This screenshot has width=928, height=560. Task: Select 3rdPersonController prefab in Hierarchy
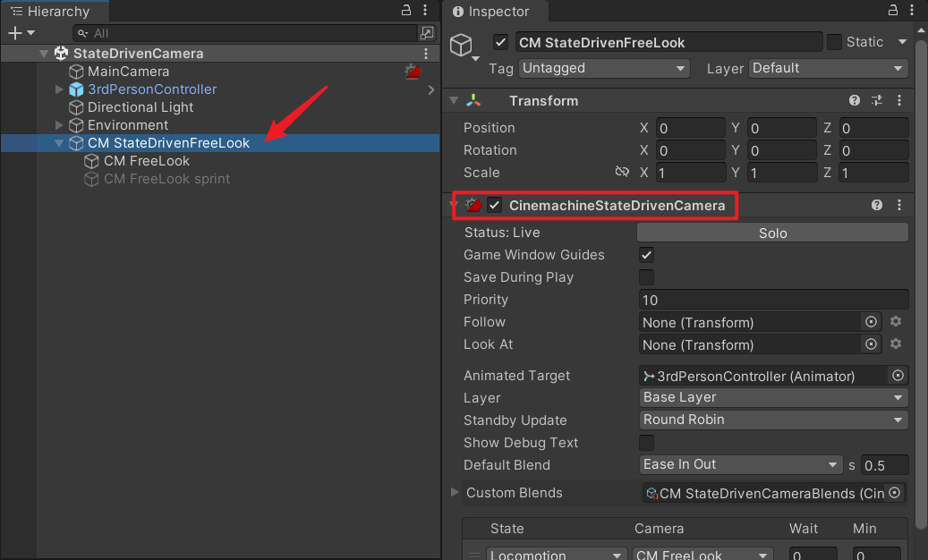(152, 89)
